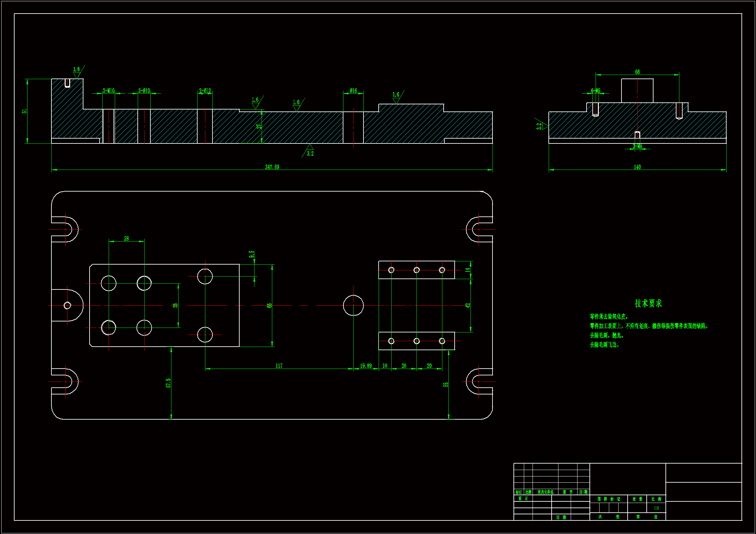
Task: Click the 347.89 overall length dimension text
Action: click(x=272, y=167)
